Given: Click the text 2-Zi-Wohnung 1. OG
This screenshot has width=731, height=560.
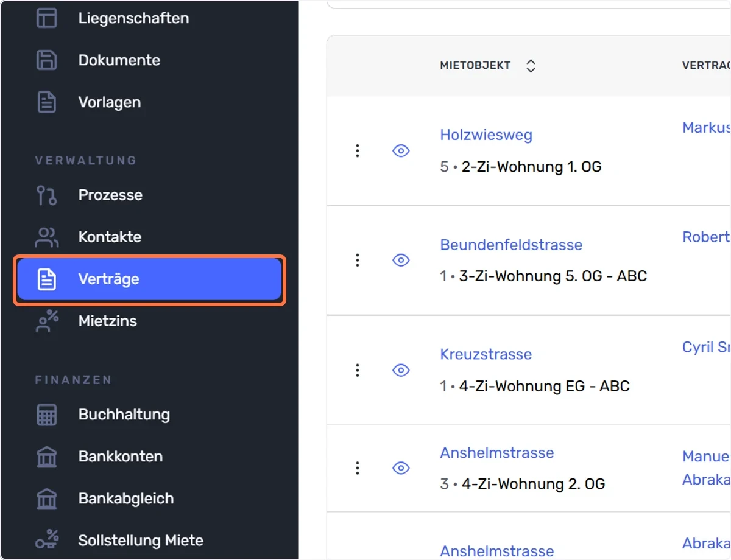Looking at the screenshot, I should [x=531, y=167].
